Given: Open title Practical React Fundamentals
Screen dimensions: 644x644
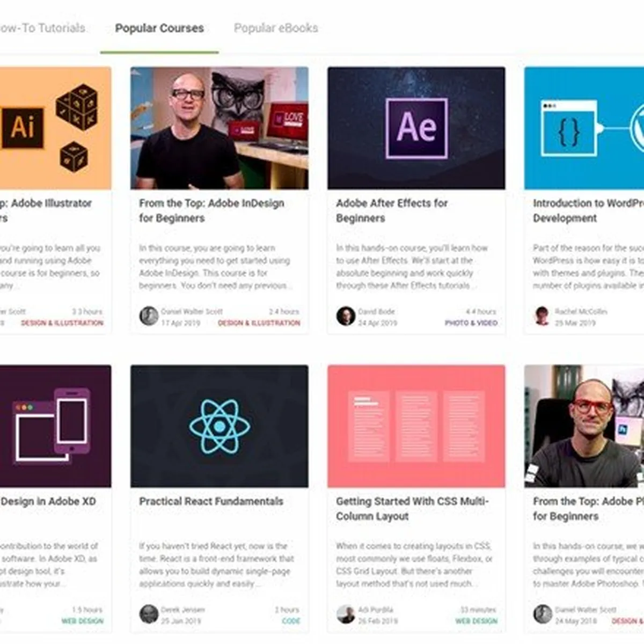Looking at the screenshot, I should click(211, 501).
